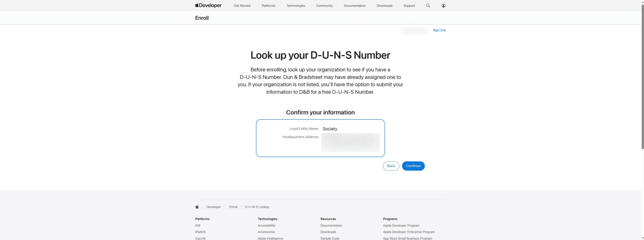Open macOS footer link

pyautogui.click(x=200, y=238)
